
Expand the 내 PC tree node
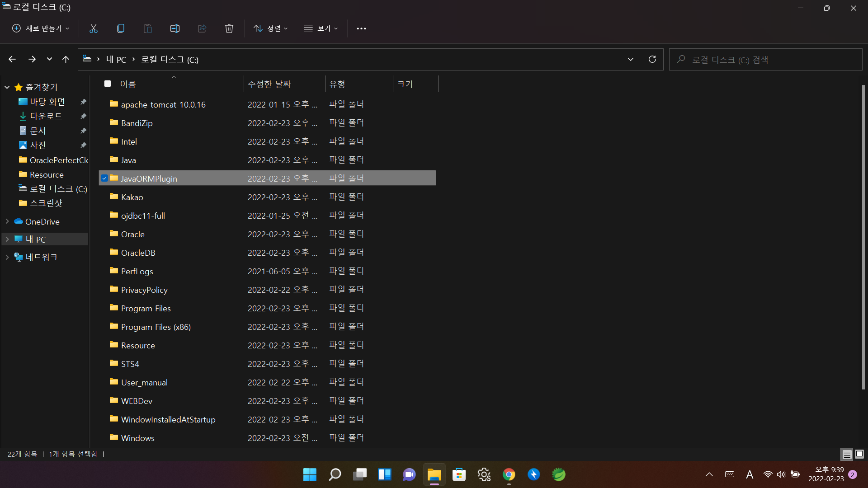pyautogui.click(x=7, y=239)
